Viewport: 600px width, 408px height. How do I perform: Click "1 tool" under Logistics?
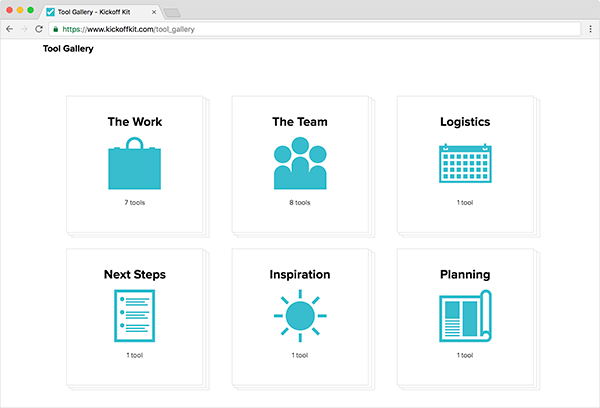[465, 202]
